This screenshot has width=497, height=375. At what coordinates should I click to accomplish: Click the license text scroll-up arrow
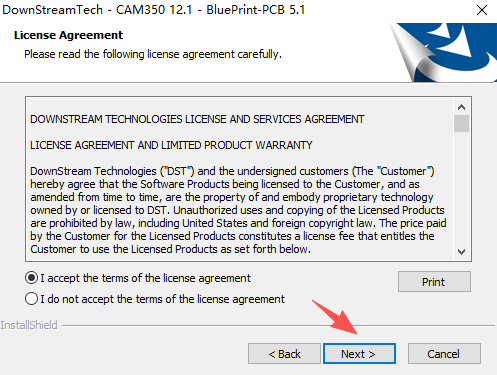click(461, 107)
